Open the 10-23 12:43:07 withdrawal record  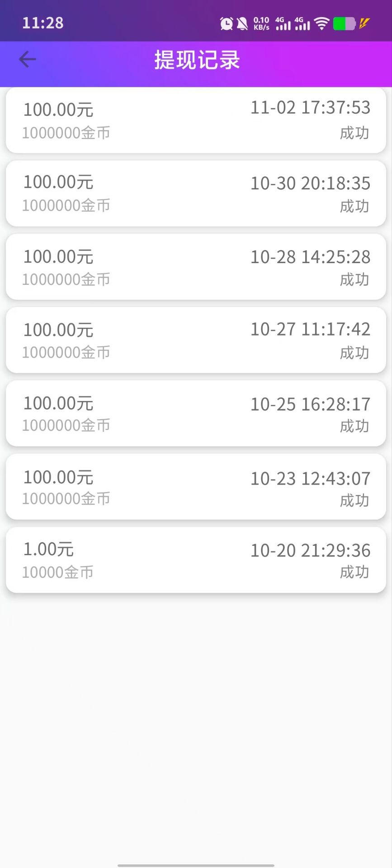pos(196,486)
